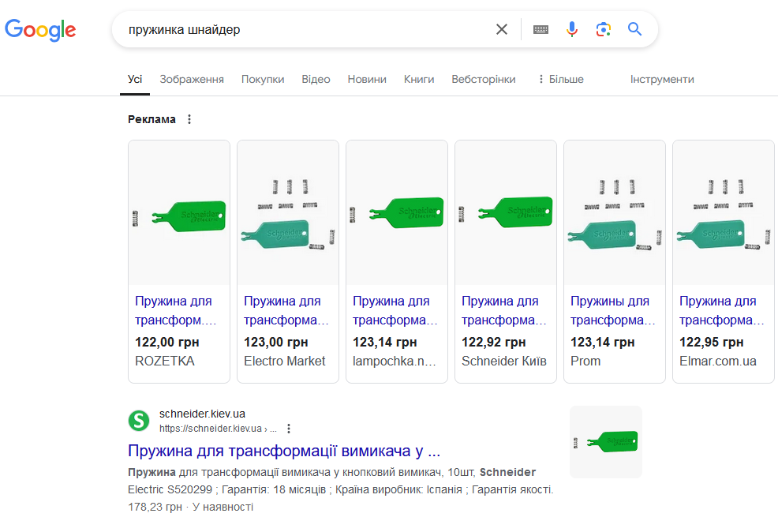Screen dimensions: 778x532
Task: Expand the Більше dropdown menu
Action: [x=560, y=79]
